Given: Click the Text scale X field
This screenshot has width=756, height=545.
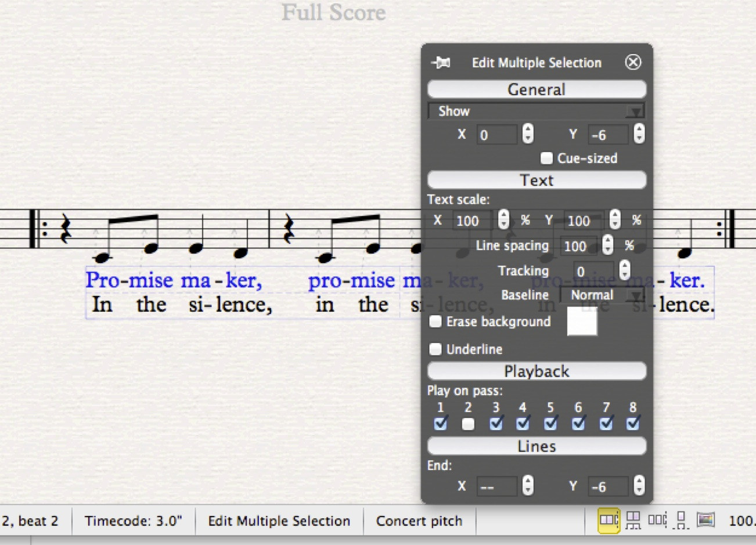Looking at the screenshot, I should tap(472, 221).
